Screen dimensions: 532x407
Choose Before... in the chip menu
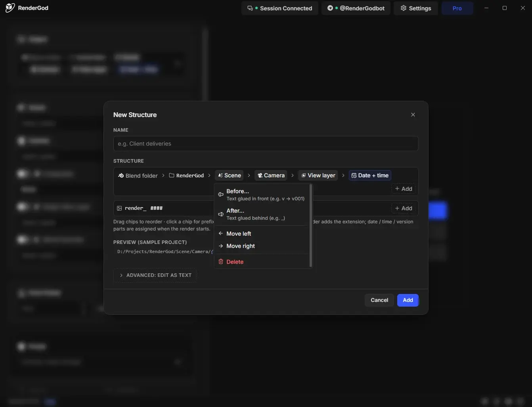coord(262,194)
